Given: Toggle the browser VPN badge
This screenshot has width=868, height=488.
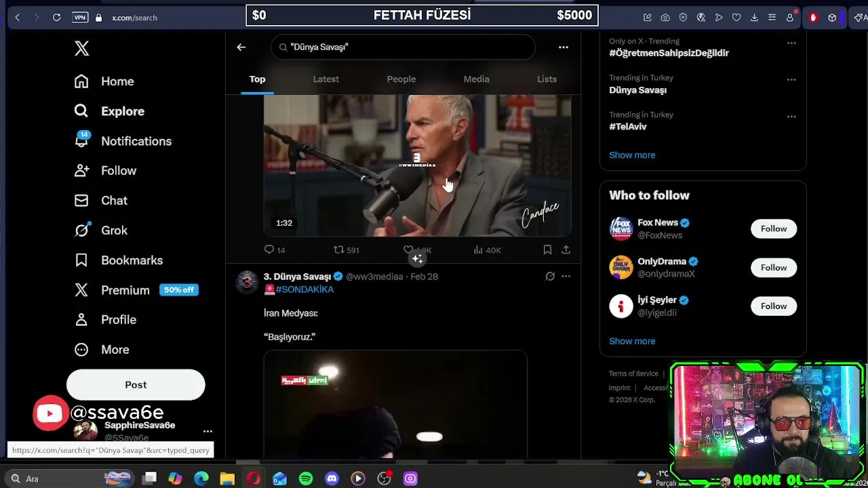Looking at the screenshot, I should (x=80, y=18).
